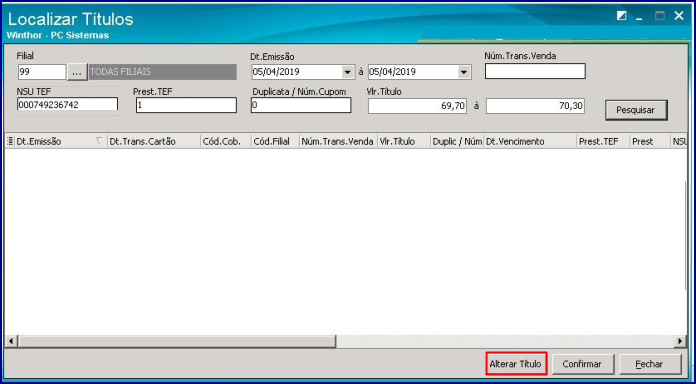Image resolution: width=696 pixels, height=384 pixels.
Task: Click the Alterar Título button
Action: coord(516,364)
